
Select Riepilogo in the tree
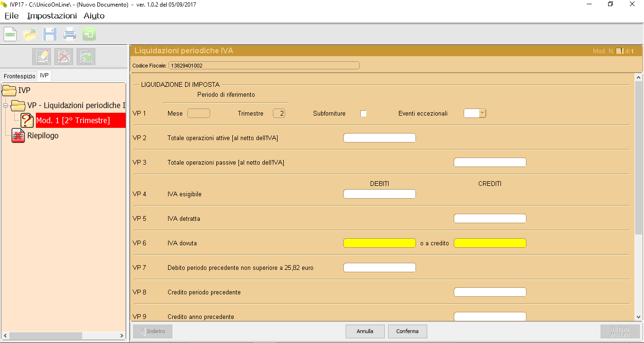pos(42,136)
